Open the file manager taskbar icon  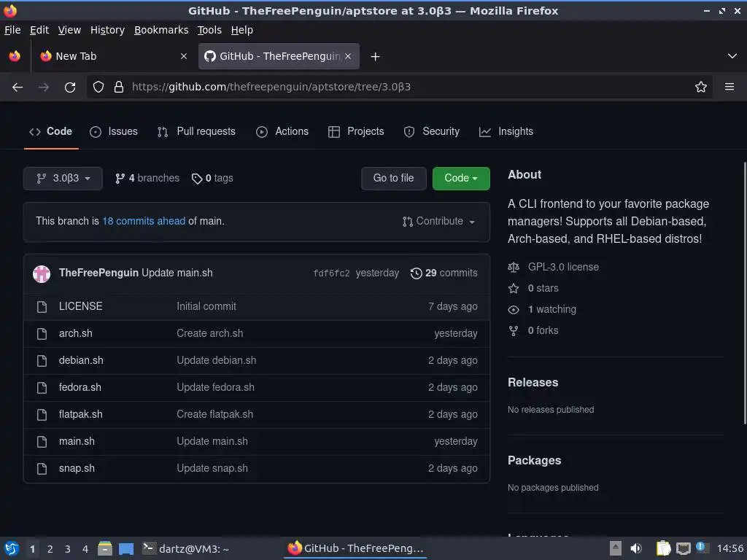(x=105, y=548)
